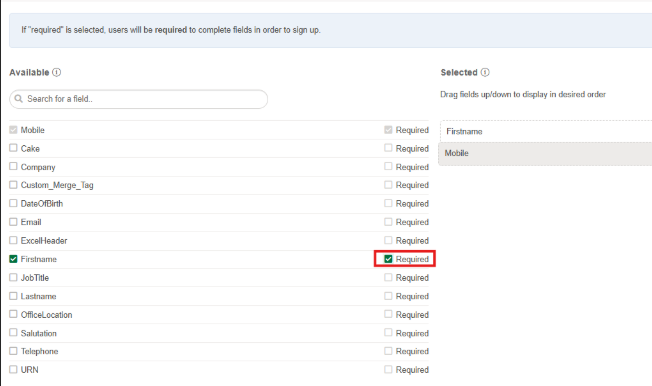Image resolution: width=652 pixels, height=386 pixels.
Task: Mark Lastname as Required
Action: (388, 296)
